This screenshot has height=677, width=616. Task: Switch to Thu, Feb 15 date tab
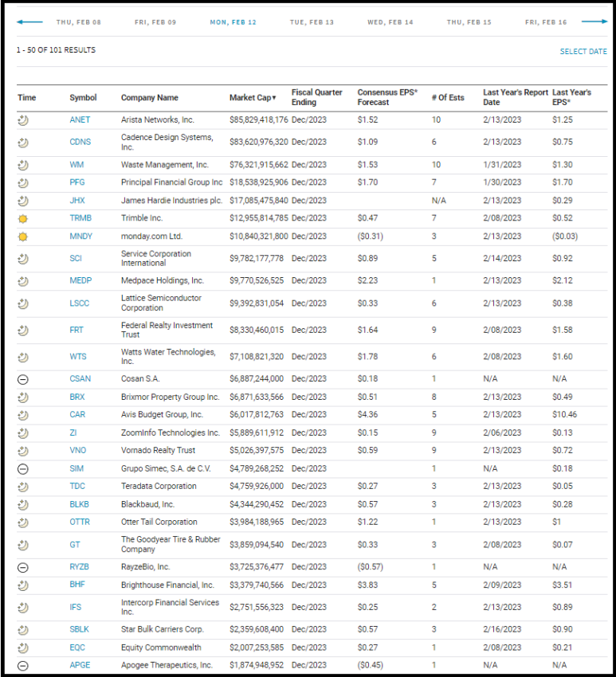[x=469, y=22]
